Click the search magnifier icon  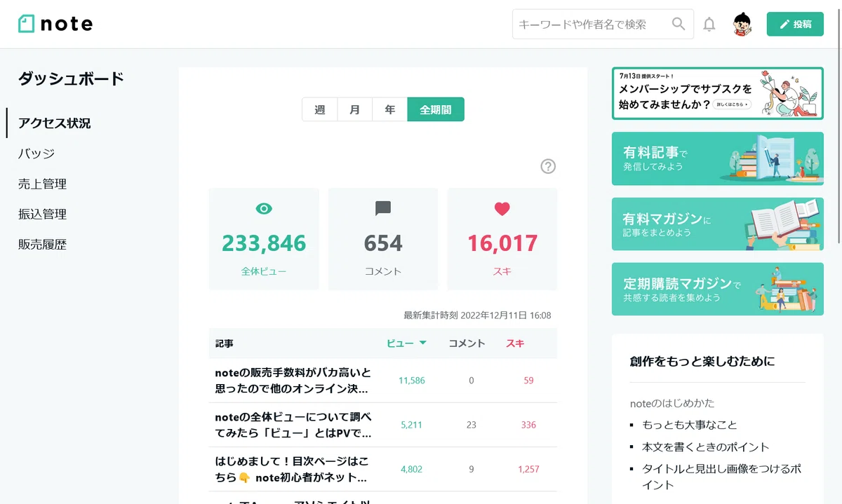click(x=679, y=24)
